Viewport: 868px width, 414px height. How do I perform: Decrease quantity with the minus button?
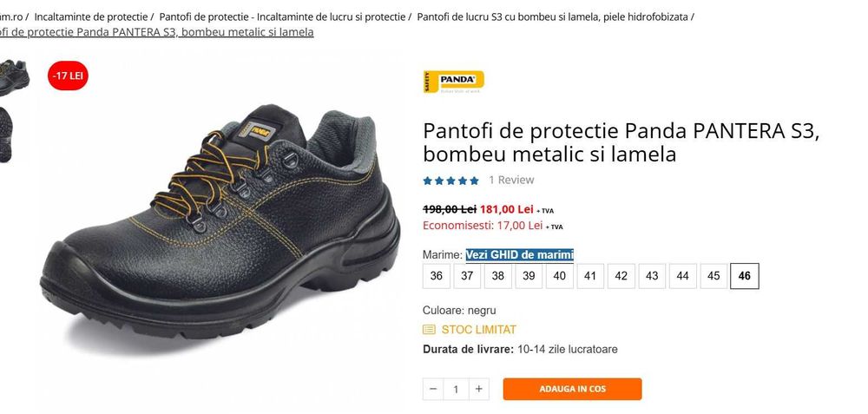(433, 389)
